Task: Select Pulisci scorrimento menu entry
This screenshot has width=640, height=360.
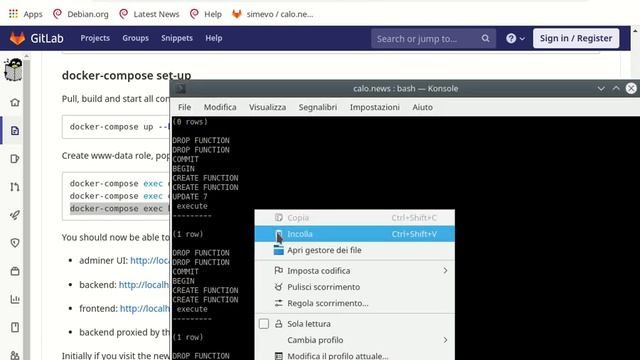Action: (x=355, y=287)
